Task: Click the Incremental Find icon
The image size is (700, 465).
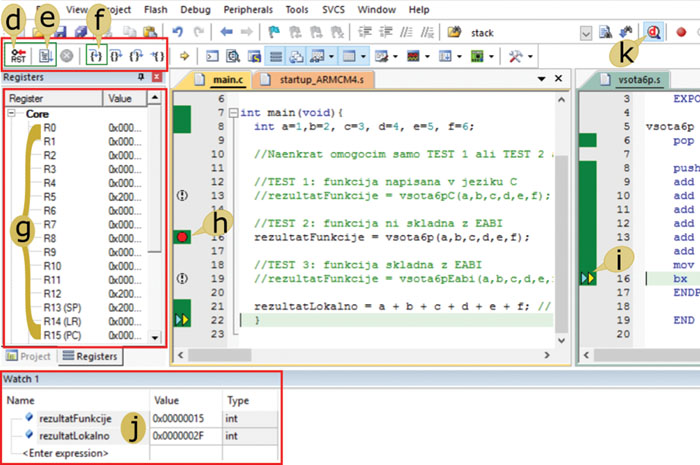Action: [x=626, y=32]
